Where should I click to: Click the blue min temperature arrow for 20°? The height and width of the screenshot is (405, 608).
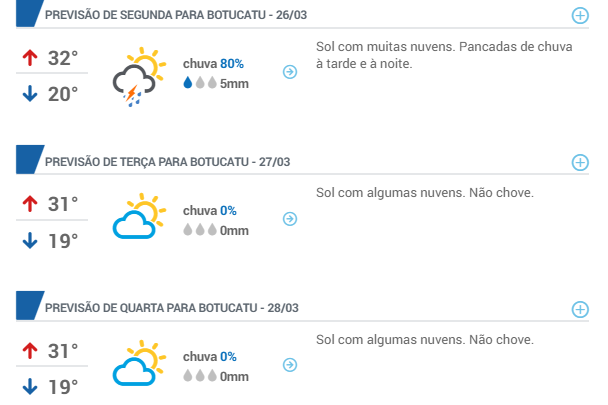pyautogui.click(x=30, y=94)
